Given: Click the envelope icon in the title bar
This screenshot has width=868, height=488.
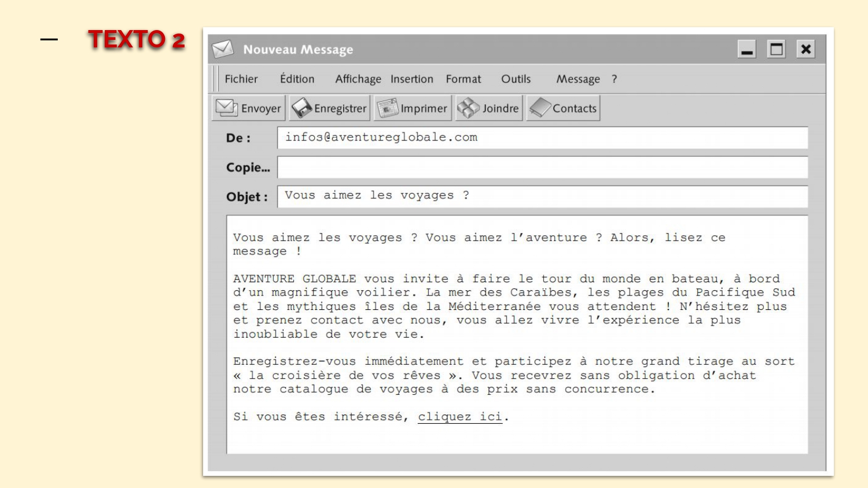Looking at the screenshot, I should coord(223,50).
